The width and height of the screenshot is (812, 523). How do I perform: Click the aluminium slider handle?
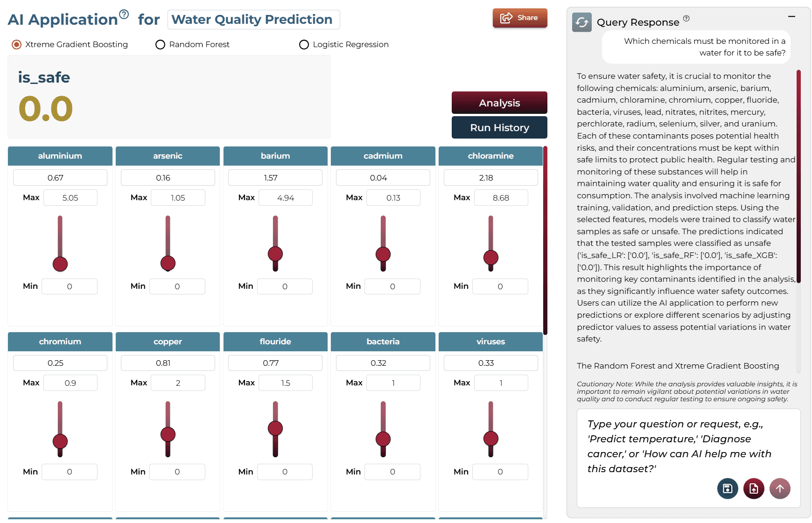pyautogui.click(x=60, y=264)
